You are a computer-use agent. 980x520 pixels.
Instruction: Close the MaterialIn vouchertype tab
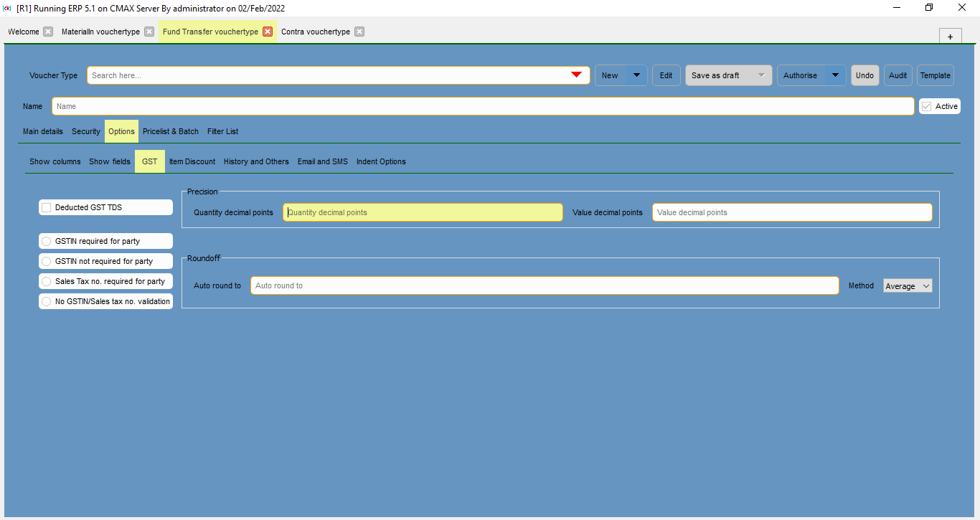click(149, 32)
